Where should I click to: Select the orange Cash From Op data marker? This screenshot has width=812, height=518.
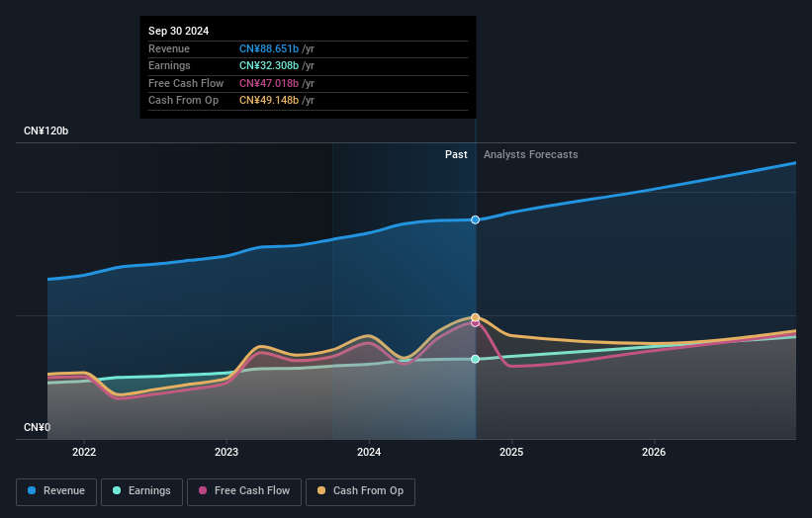pyautogui.click(x=476, y=317)
